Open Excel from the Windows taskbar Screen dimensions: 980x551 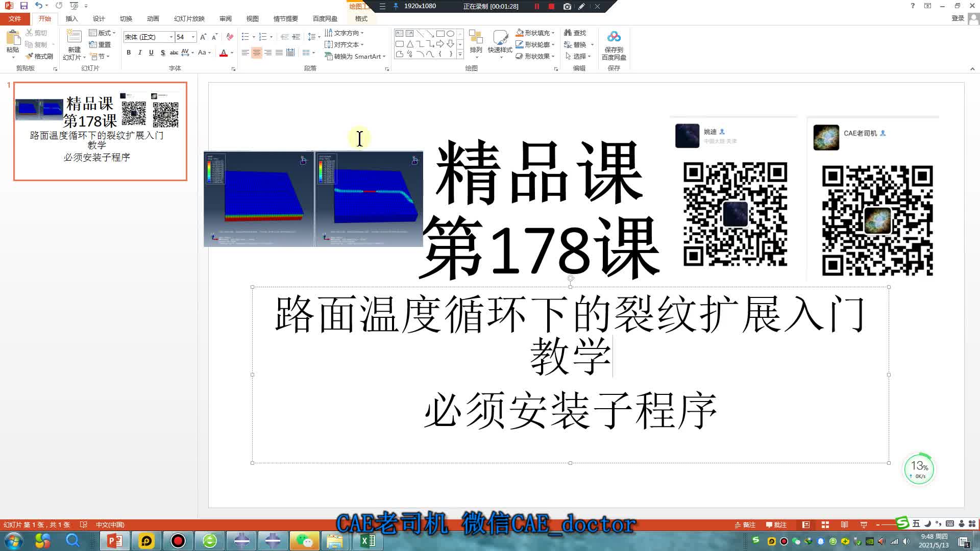pos(367,540)
